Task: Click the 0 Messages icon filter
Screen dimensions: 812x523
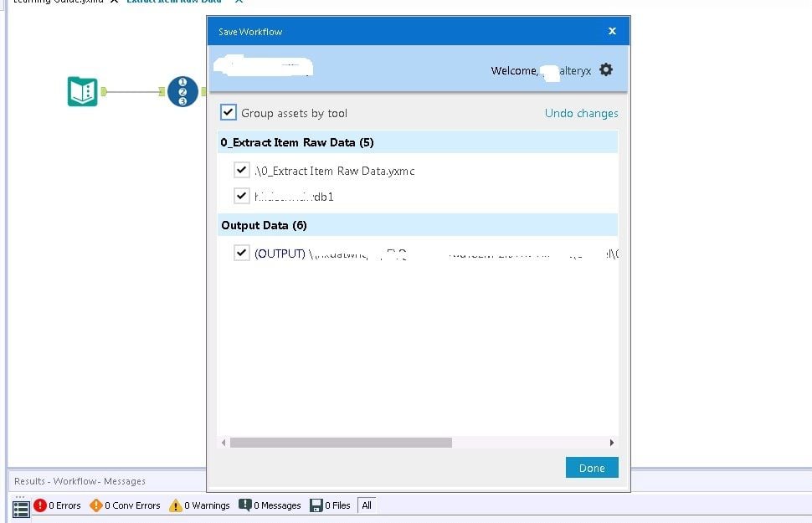Action: (245, 505)
